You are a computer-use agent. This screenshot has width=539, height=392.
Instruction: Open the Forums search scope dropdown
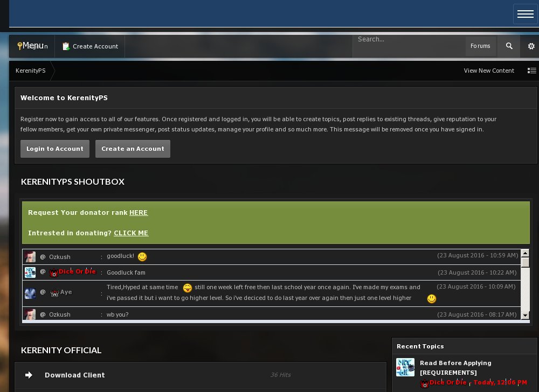[480, 46]
